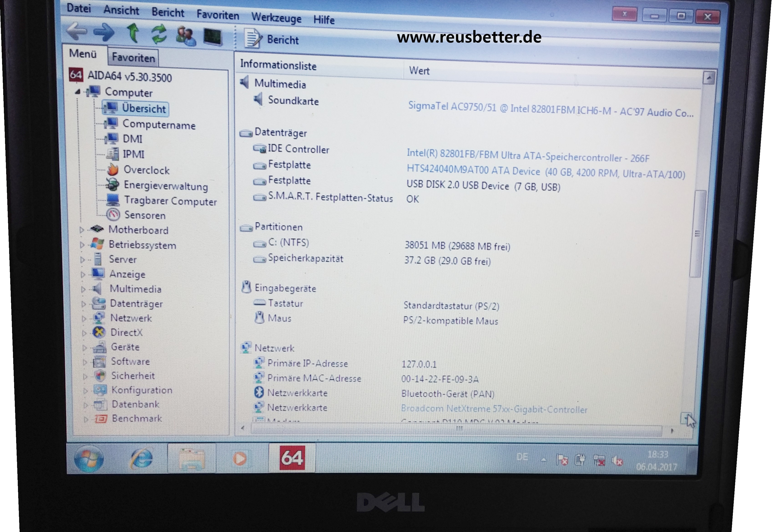Image resolution: width=772 pixels, height=532 pixels.
Task: Select DMI tree item
Action: 124,139
